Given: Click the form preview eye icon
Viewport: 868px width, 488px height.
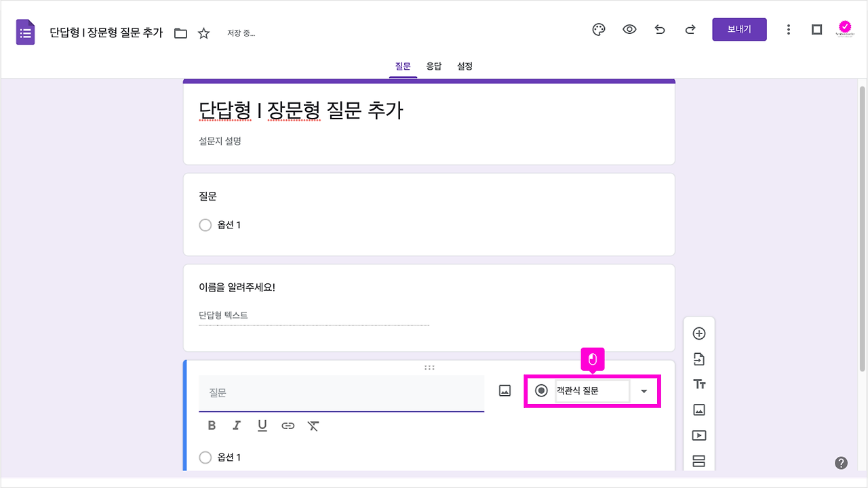Looking at the screenshot, I should (629, 29).
